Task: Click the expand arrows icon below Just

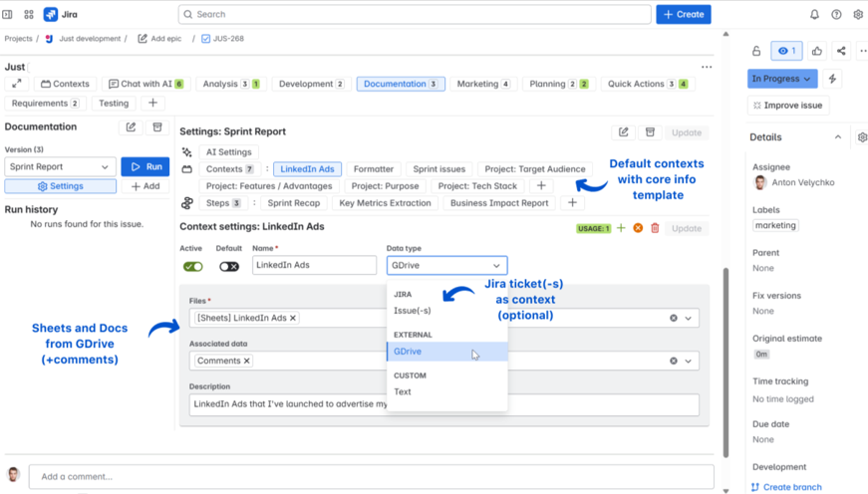Action: click(17, 84)
